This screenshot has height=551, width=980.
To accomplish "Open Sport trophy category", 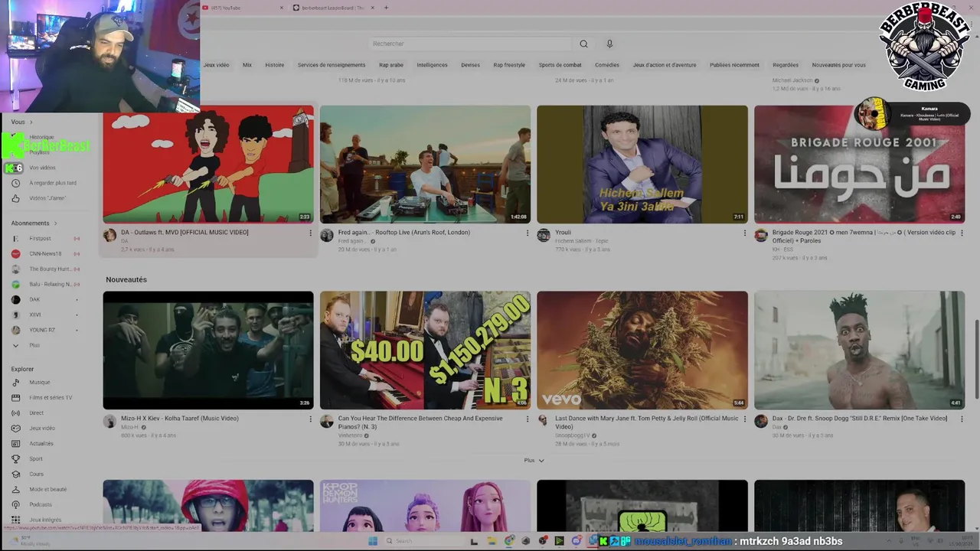I will pos(36,458).
